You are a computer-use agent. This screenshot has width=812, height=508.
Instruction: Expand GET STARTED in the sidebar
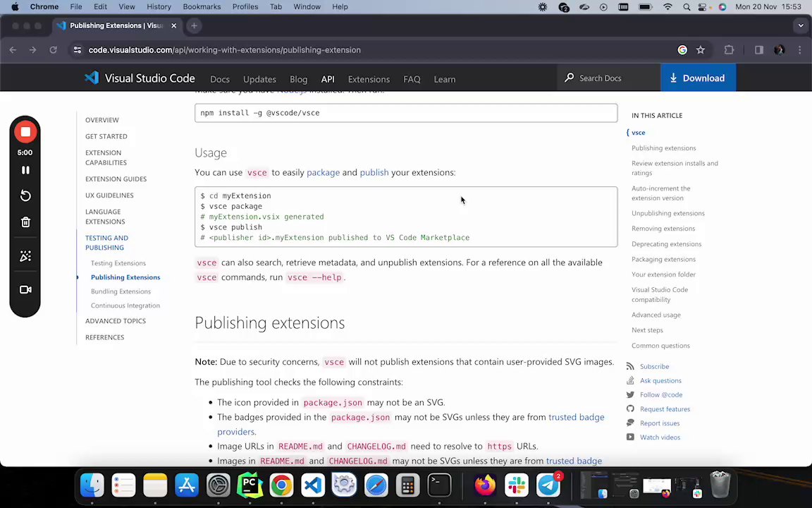coord(106,136)
